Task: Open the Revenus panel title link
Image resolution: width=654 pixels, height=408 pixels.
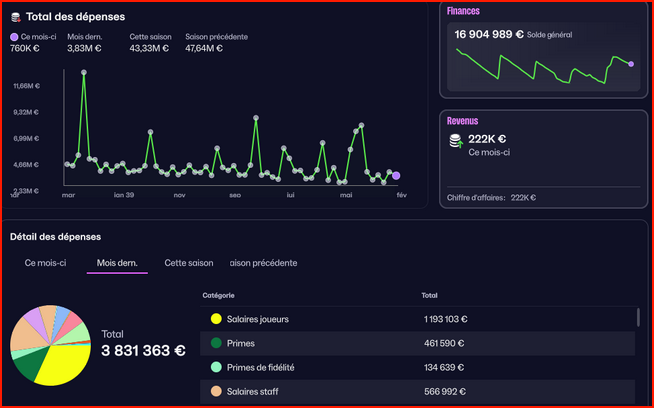Action: coord(462,120)
